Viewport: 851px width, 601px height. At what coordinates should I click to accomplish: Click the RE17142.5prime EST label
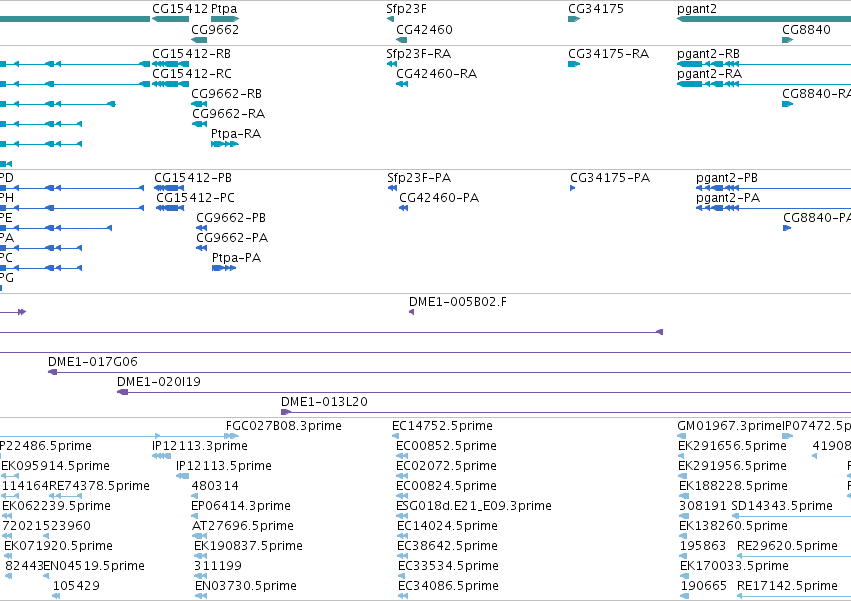(787, 586)
